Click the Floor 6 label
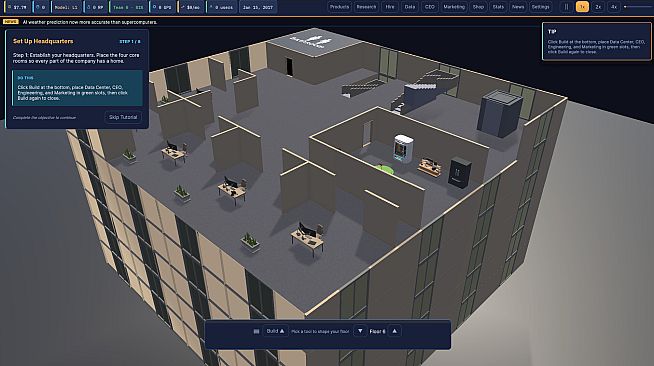Viewport: 654px width, 366px height. coord(377,331)
